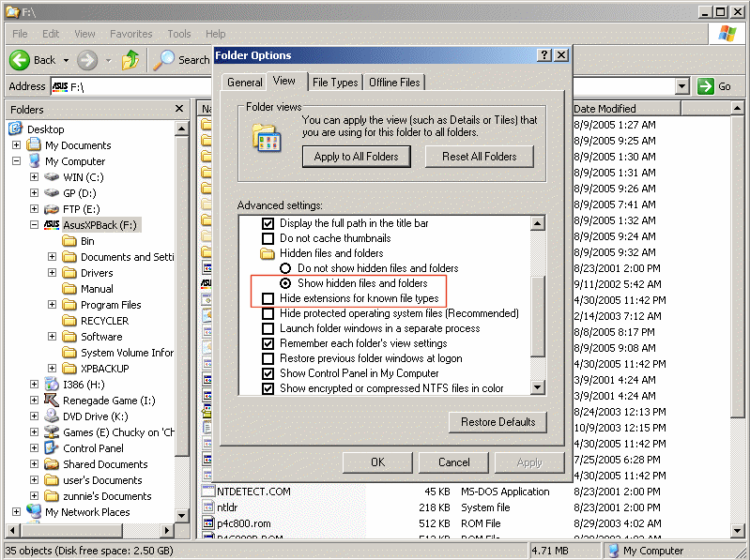
Task: Close the Folders pane with X
Action: point(179,110)
